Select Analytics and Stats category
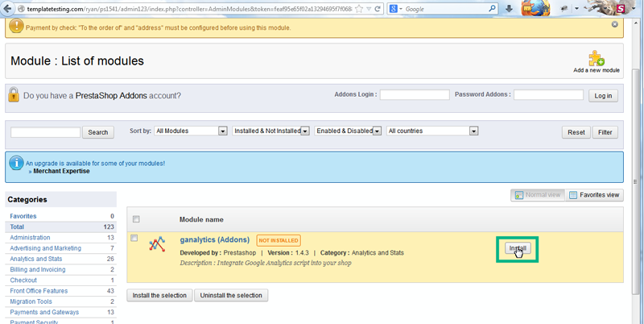This screenshot has width=644, height=324. pyautogui.click(x=36, y=259)
